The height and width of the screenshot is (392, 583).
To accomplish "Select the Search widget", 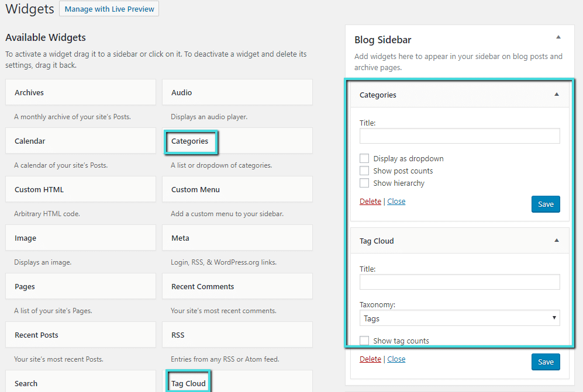I will click(80, 383).
